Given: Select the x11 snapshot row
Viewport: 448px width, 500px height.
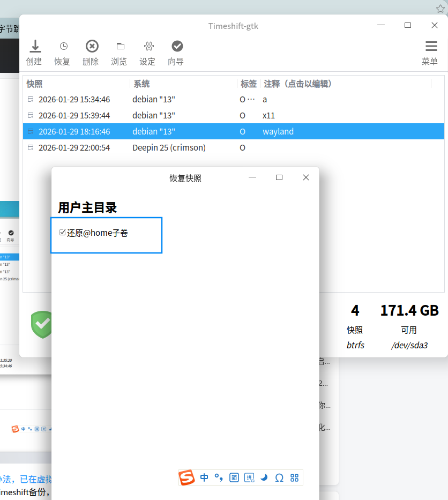Looking at the screenshot, I should [x=234, y=115].
